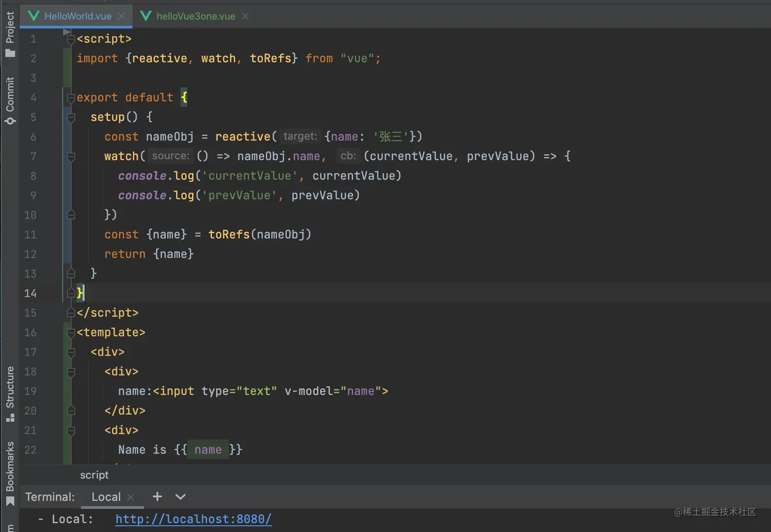Click the source: parameter hint

coord(171,156)
